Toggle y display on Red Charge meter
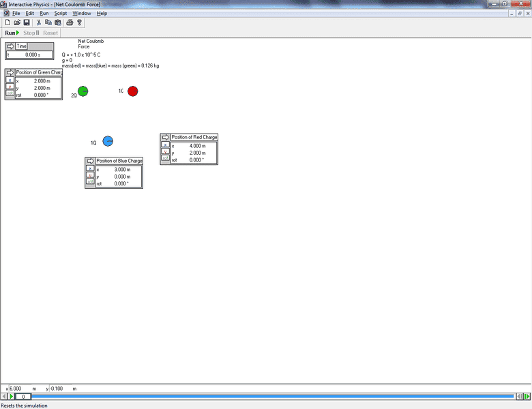The image size is (532, 409). point(165,151)
